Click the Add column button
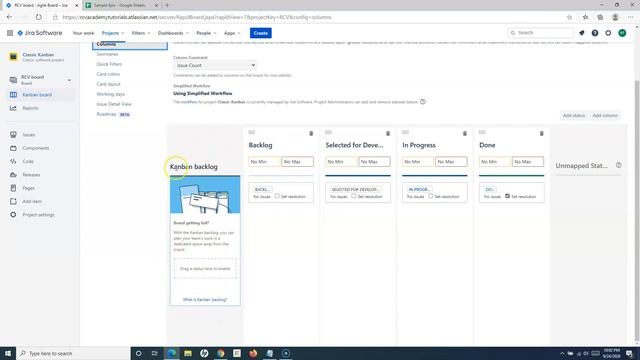The height and width of the screenshot is (360, 640). pos(605,116)
